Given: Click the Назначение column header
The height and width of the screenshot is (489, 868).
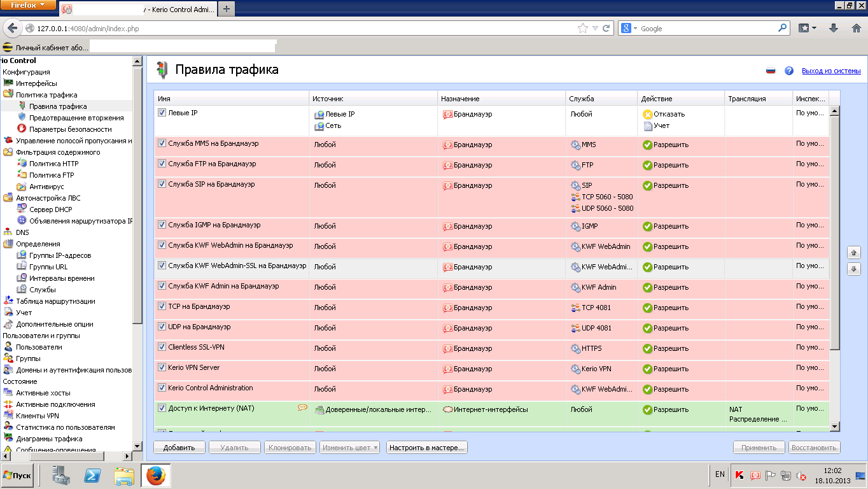Looking at the screenshot, I should click(x=502, y=99).
